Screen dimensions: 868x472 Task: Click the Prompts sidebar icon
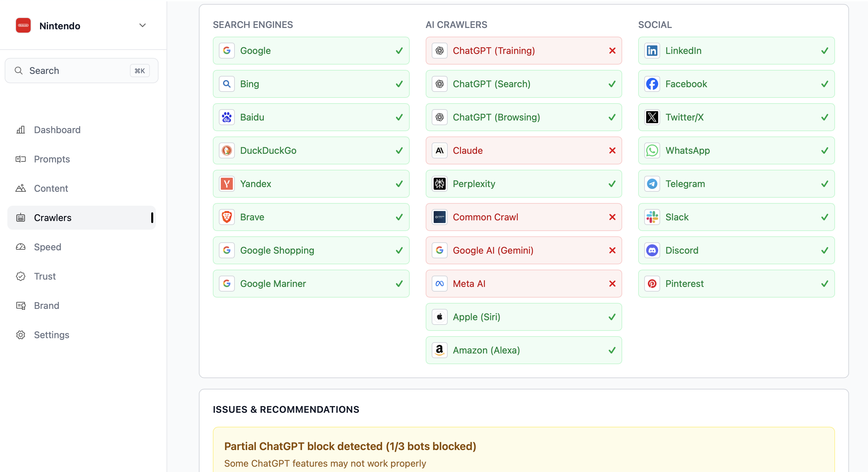(x=21, y=159)
